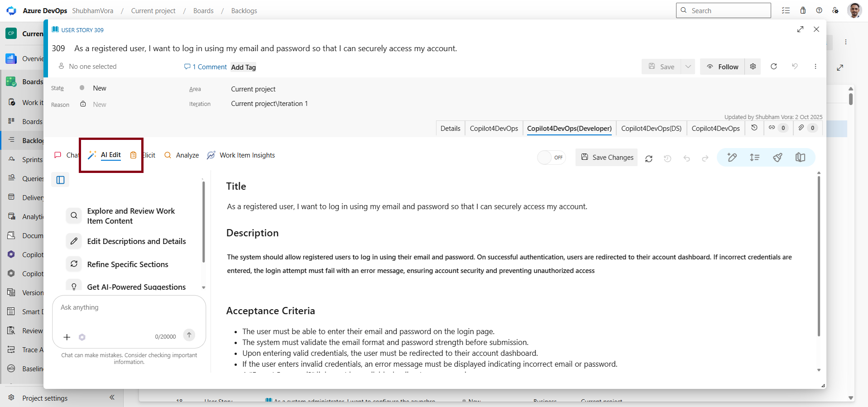
Task: Click the Ask anything input field
Action: [x=129, y=315]
